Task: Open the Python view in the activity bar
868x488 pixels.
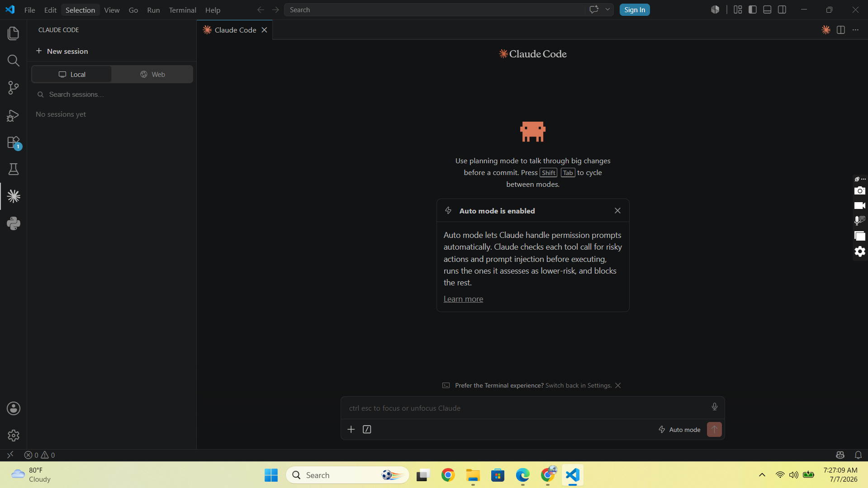Action: pos(14,223)
